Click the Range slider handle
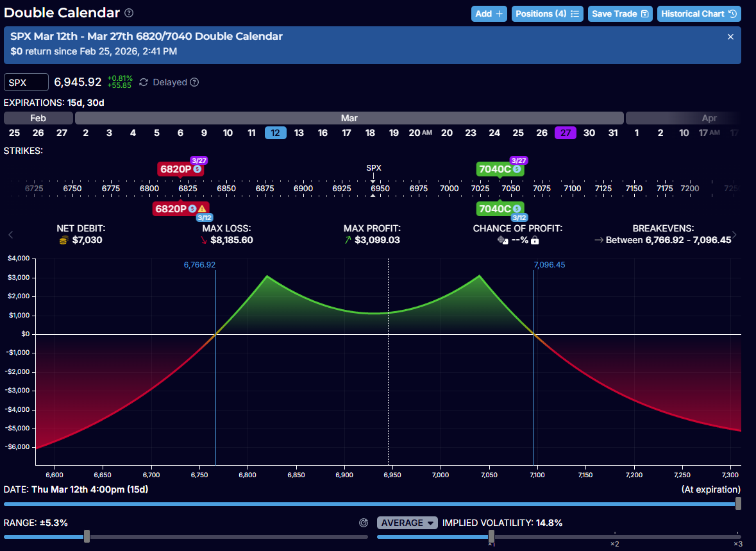Image resolution: width=756 pixels, height=551 pixels. (87, 536)
